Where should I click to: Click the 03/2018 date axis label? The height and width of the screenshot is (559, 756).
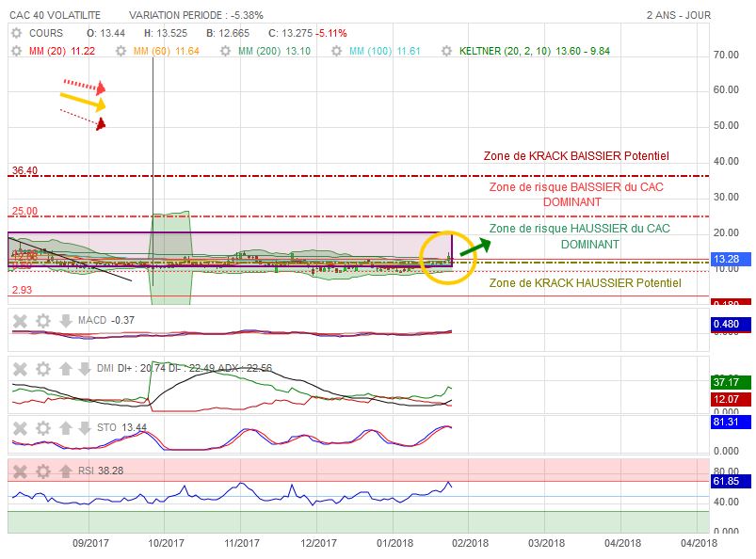(546, 543)
